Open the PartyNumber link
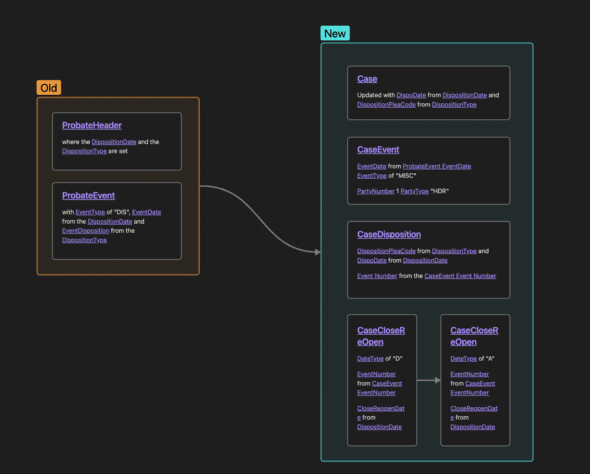The image size is (590, 474). [376, 191]
